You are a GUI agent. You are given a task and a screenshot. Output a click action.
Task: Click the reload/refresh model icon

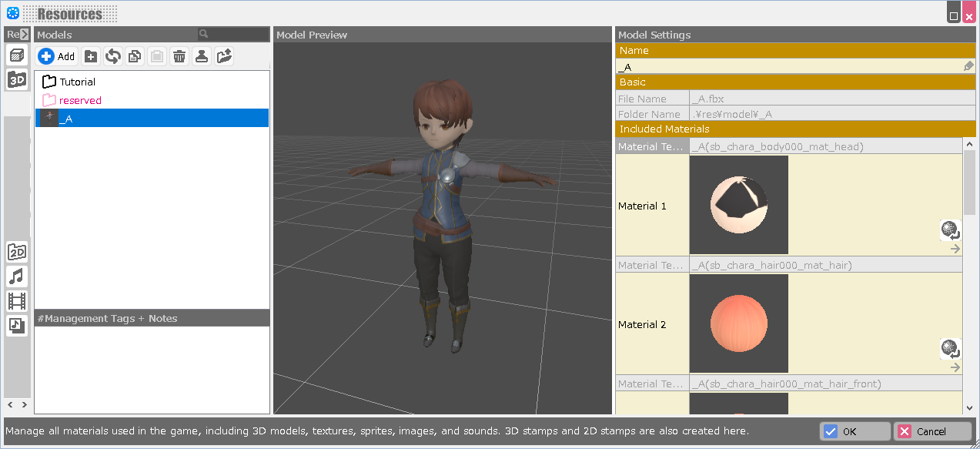tap(113, 56)
